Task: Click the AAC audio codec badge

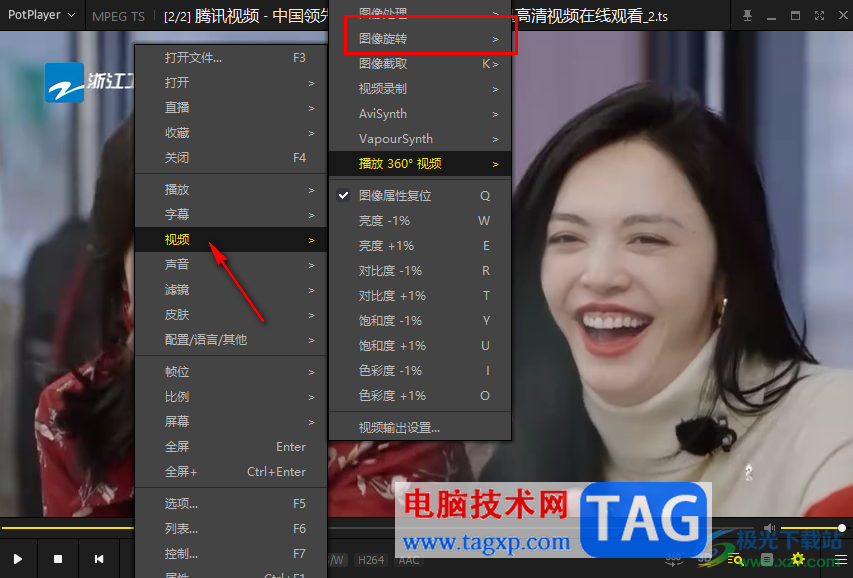Action: [409, 560]
